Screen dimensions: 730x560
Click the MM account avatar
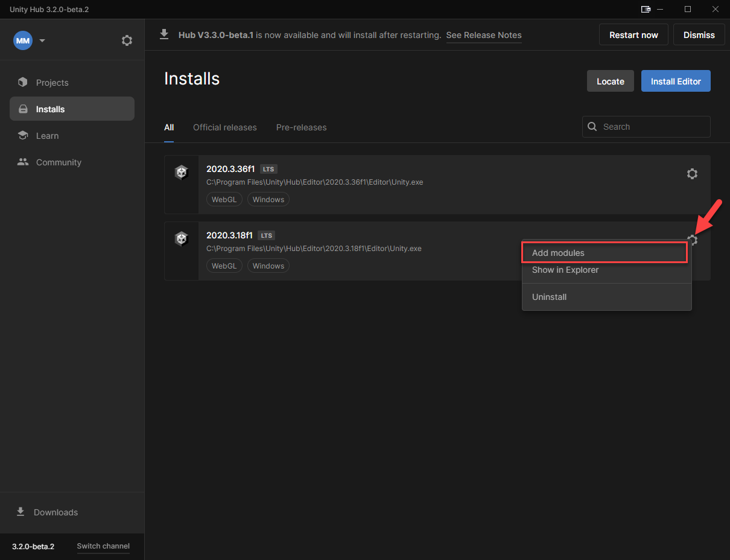point(23,40)
